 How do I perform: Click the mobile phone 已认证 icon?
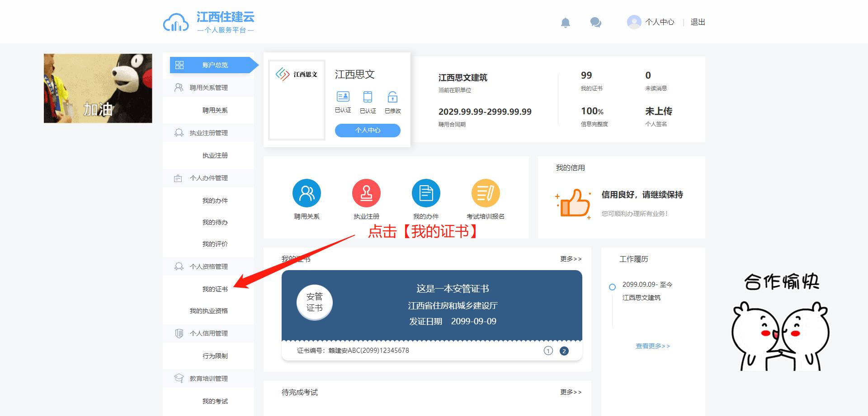click(368, 97)
